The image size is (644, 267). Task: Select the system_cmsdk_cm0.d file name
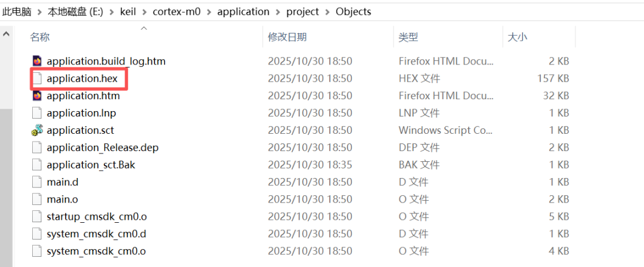(97, 234)
